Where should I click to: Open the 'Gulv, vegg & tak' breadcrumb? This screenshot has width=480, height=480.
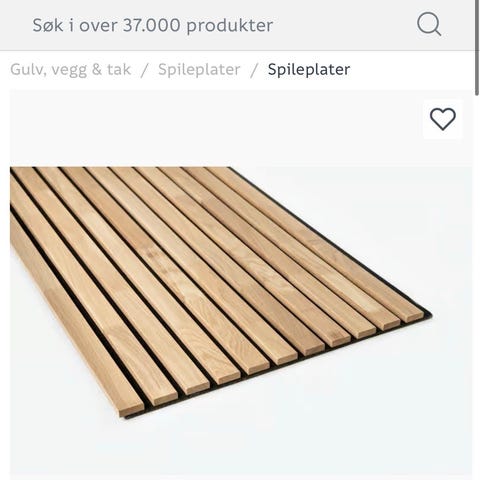point(70,69)
